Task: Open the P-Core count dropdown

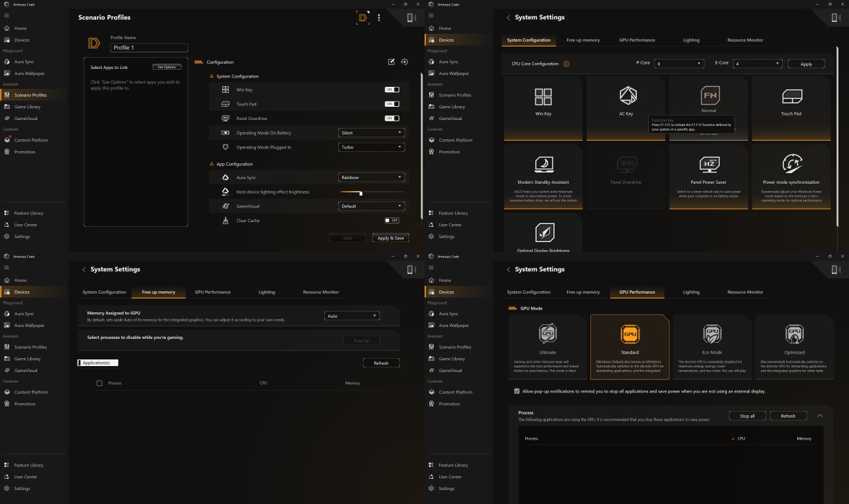Action: click(x=679, y=64)
